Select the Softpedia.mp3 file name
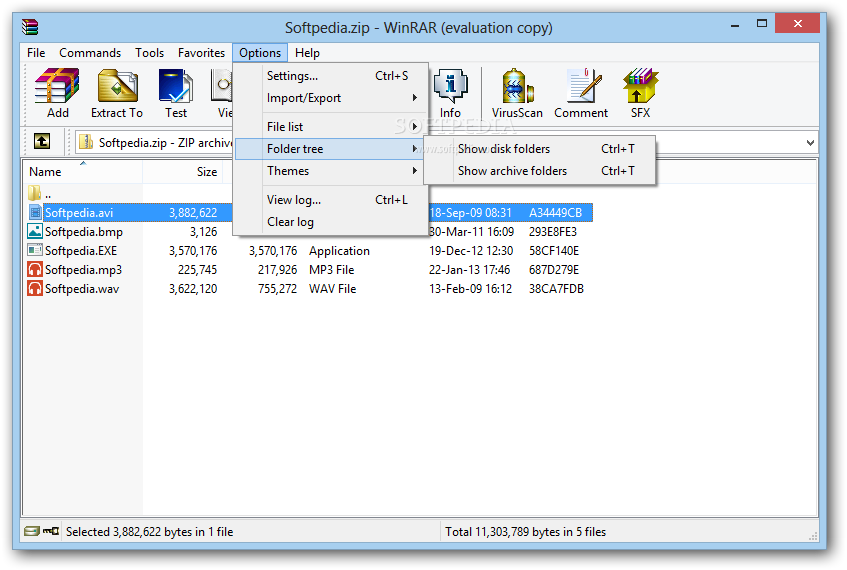 pos(83,269)
